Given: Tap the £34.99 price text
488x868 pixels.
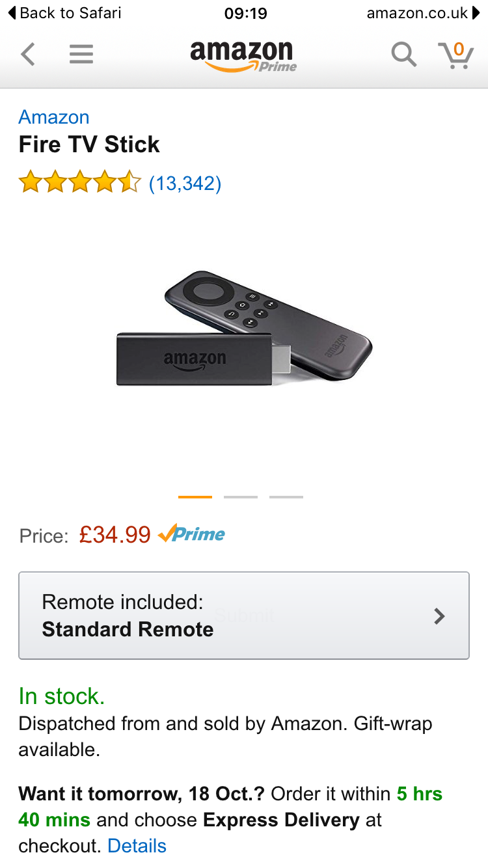Looking at the screenshot, I should tap(115, 535).
